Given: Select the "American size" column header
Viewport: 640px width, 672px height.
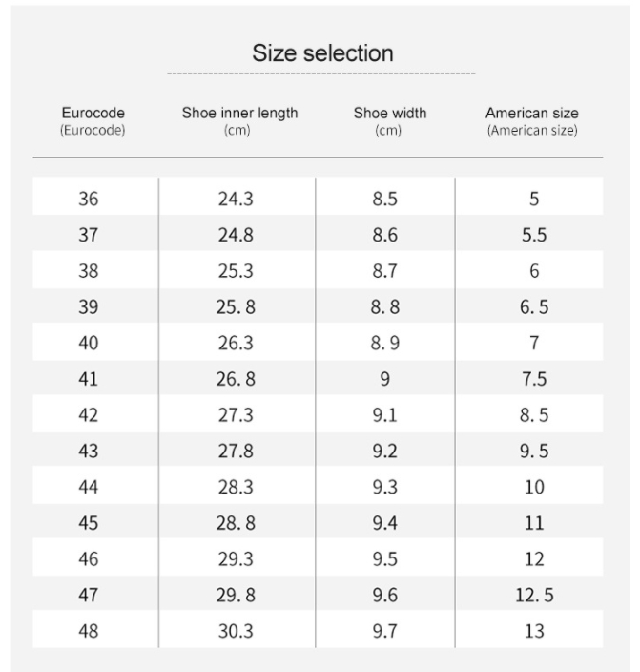Looking at the screenshot, I should (532, 120).
